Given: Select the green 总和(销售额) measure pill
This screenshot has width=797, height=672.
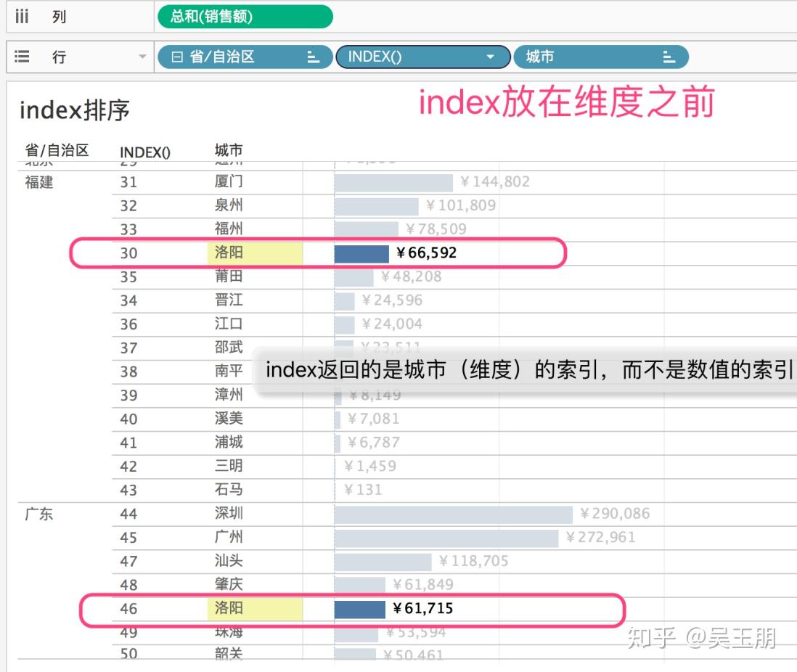Looking at the screenshot, I should point(243,16).
